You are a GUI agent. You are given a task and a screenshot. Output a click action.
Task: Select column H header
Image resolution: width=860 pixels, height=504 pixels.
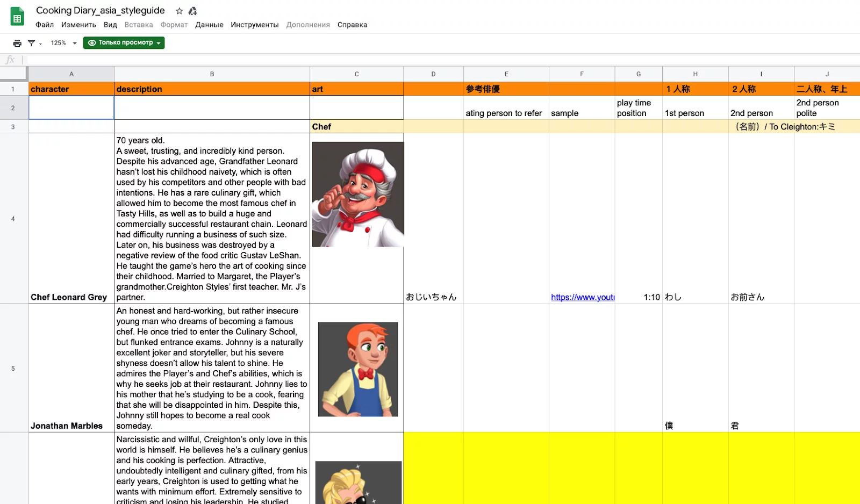(695, 74)
